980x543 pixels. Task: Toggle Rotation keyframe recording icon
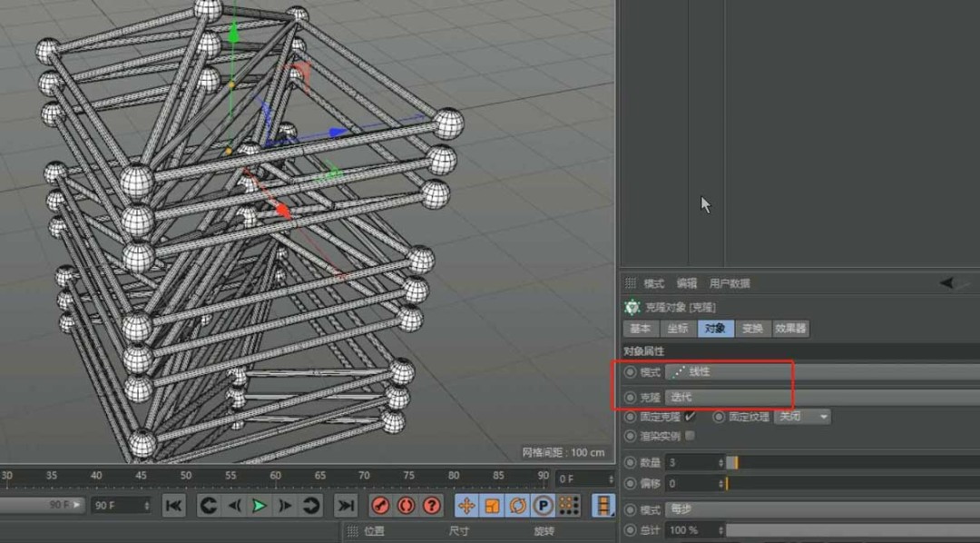click(518, 506)
